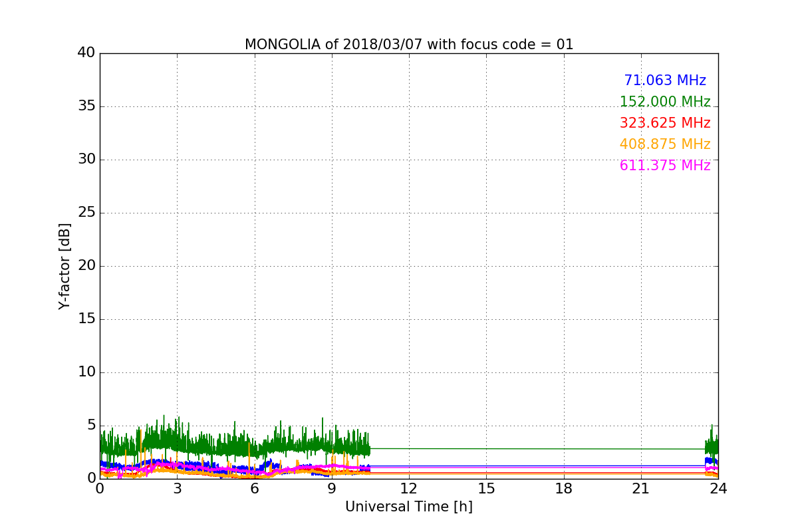Click the x-axis tick value 15
The height and width of the screenshot is (532, 798).
[486, 489]
